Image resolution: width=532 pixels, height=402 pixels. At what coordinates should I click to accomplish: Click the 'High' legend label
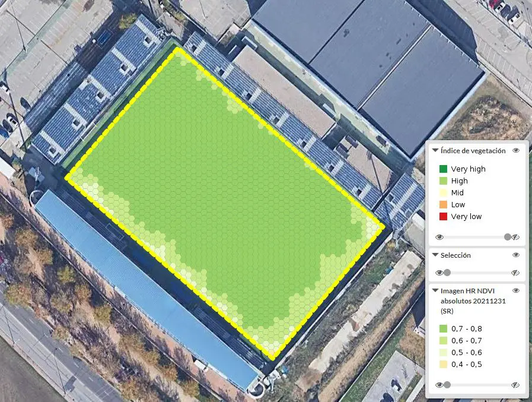click(x=460, y=181)
